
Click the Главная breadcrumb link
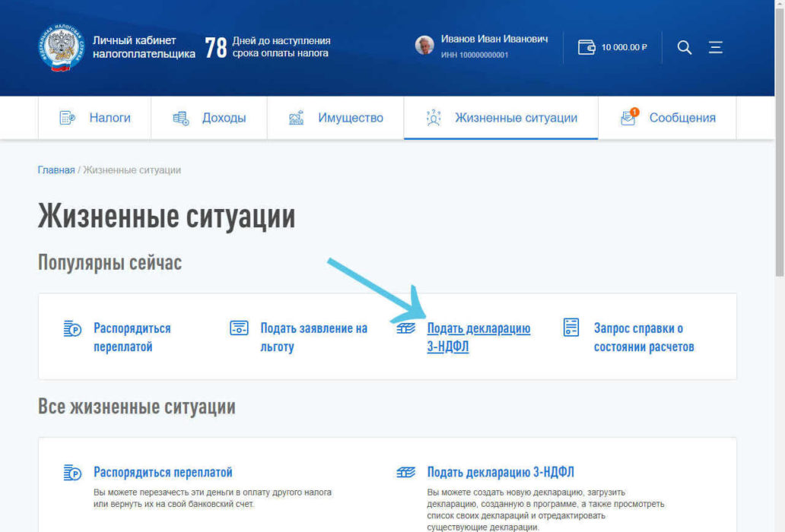(x=55, y=169)
